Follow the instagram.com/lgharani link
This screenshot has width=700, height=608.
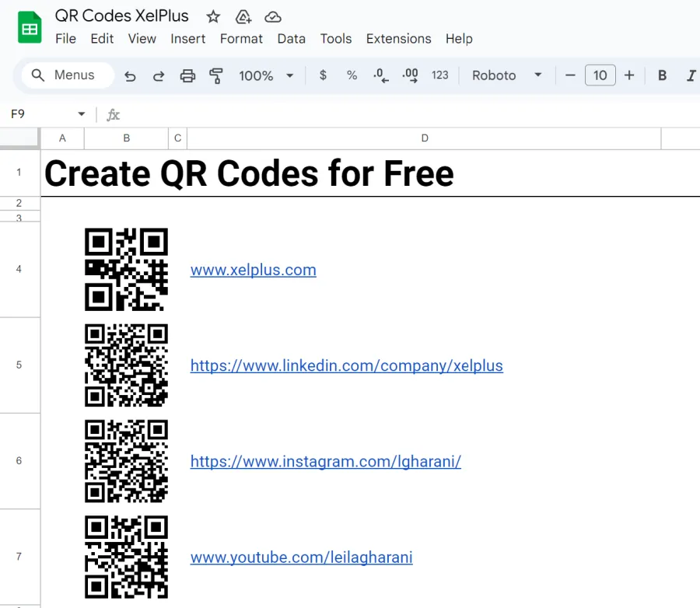pos(325,462)
